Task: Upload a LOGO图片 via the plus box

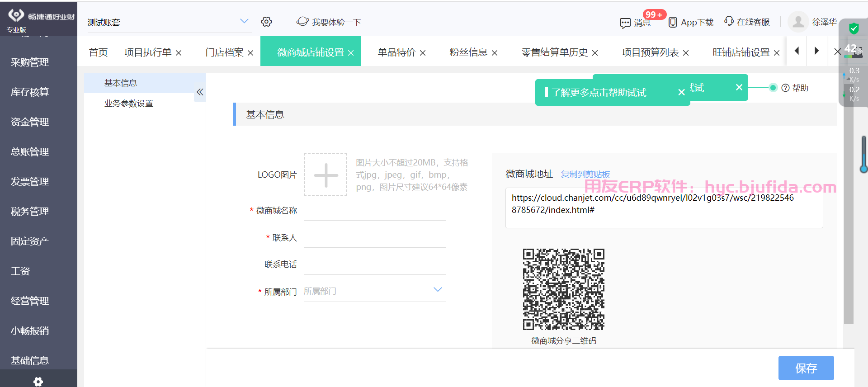Action: pyautogui.click(x=325, y=175)
